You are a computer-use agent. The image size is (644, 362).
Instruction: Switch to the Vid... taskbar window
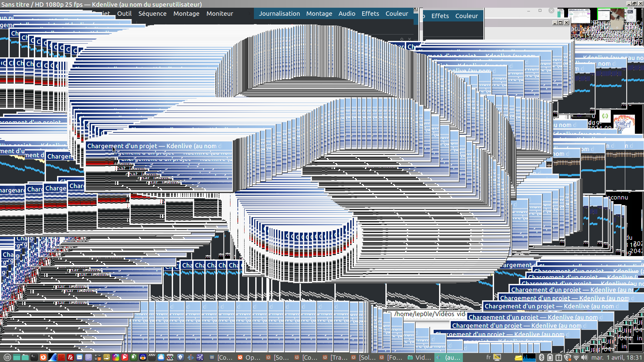tap(420, 357)
